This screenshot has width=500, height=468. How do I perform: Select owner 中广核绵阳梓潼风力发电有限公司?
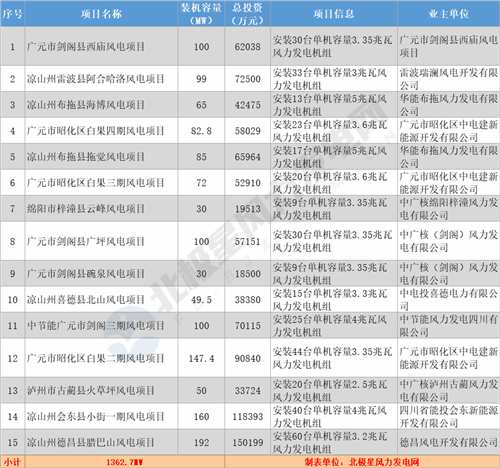[448, 209]
